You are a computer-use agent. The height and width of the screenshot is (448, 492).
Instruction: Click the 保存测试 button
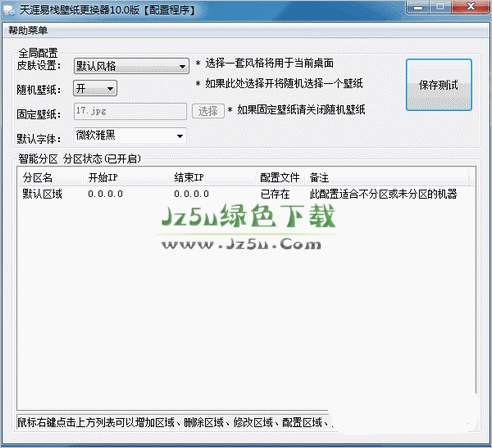[439, 85]
